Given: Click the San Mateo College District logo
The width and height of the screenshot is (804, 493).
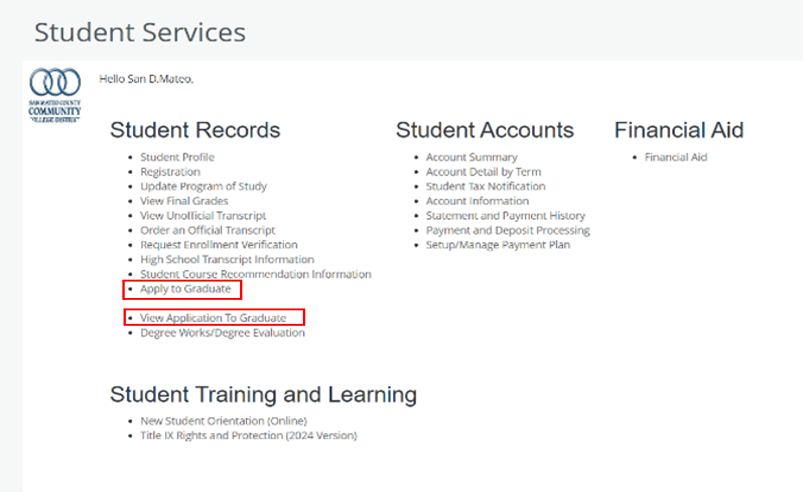Looking at the screenshot, I should tap(56, 96).
